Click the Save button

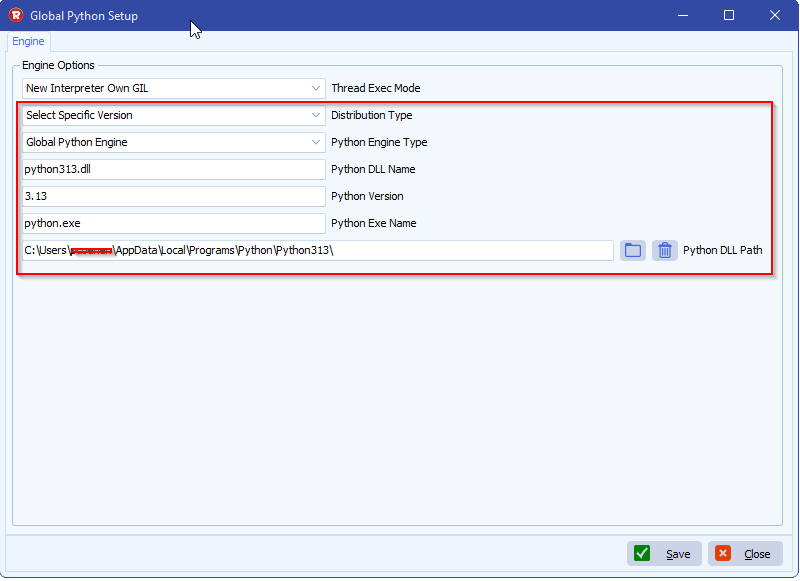[x=664, y=554]
